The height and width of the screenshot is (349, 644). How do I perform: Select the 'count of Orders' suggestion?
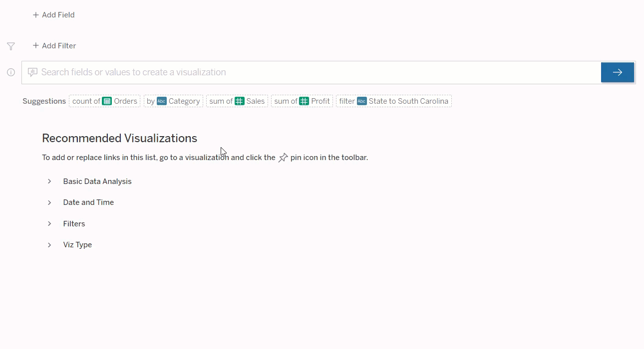[105, 101]
